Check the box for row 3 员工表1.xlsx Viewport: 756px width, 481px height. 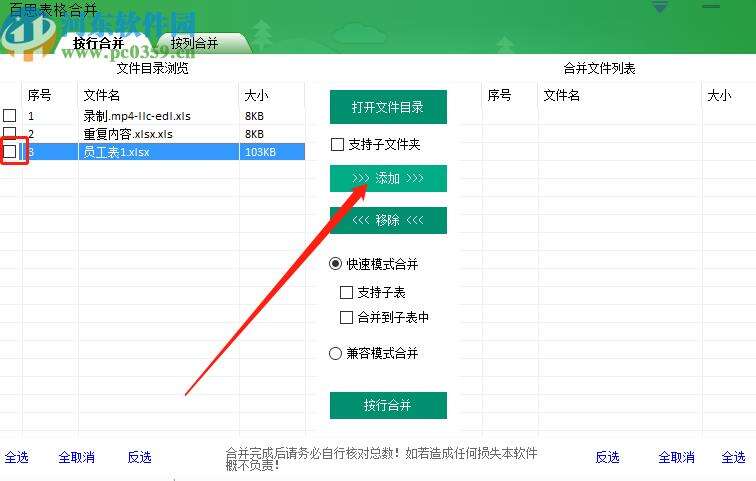click(10, 152)
